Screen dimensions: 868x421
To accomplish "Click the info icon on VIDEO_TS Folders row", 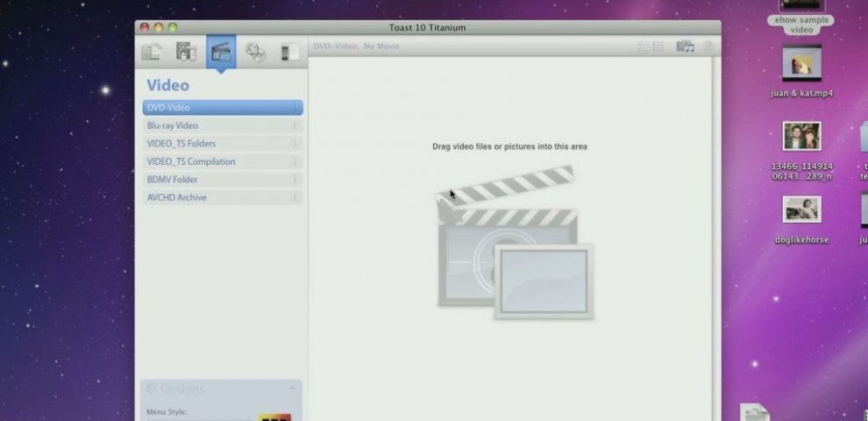I will [295, 144].
